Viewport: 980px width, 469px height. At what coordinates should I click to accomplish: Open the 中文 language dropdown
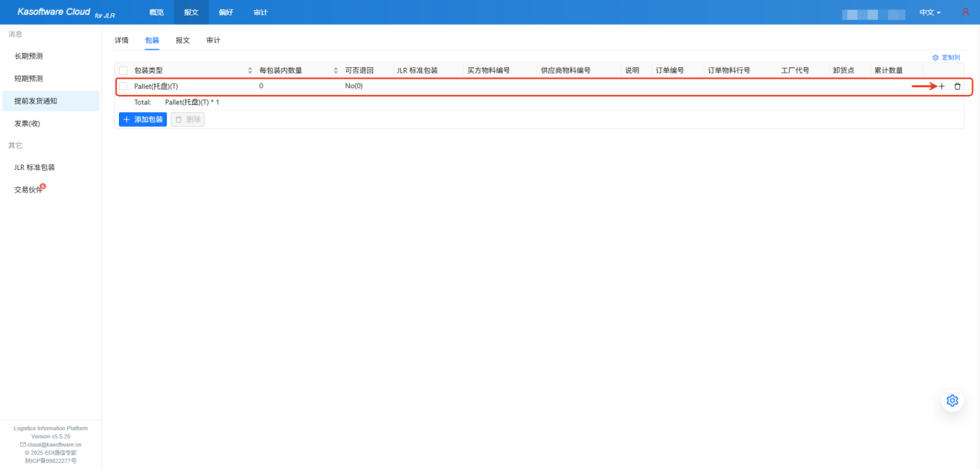click(x=930, y=13)
